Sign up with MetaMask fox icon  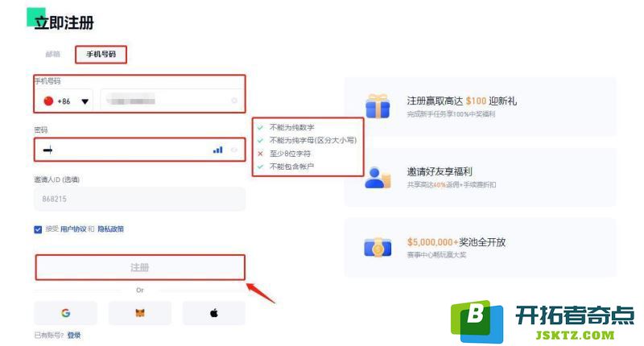click(x=140, y=313)
